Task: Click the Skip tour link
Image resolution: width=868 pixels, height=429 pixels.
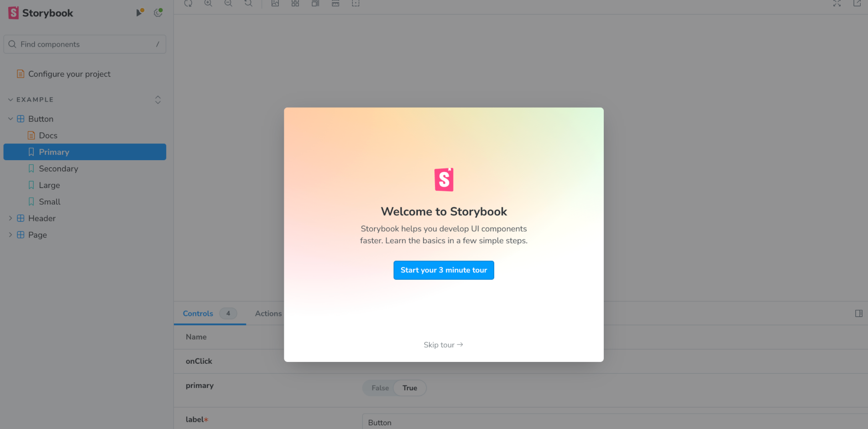Action: (443, 345)
